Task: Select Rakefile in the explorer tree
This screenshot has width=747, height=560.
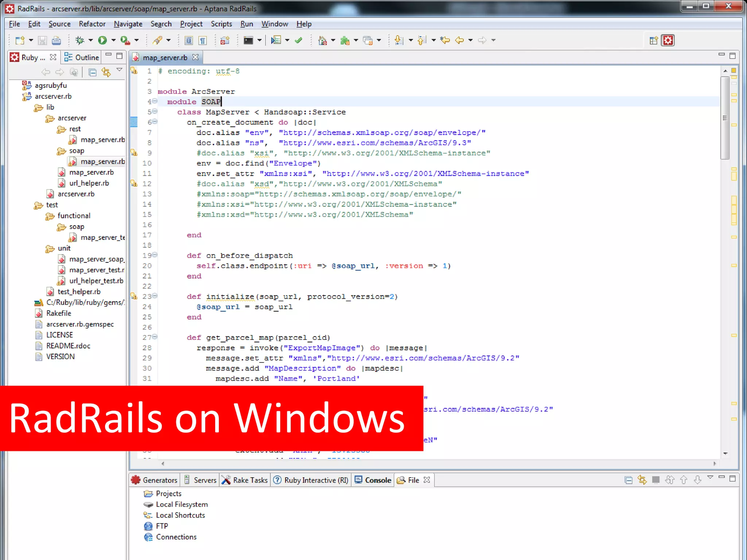Action: (58, 314)
